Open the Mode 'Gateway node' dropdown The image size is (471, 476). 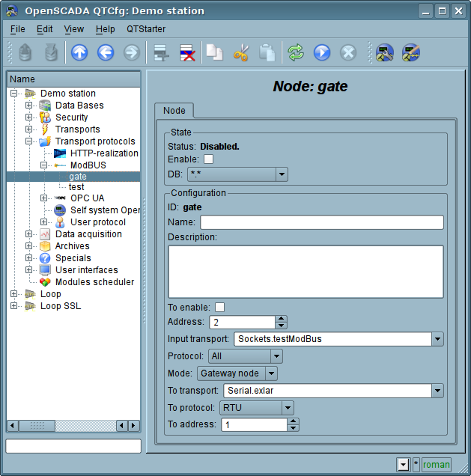click(271, 373)
